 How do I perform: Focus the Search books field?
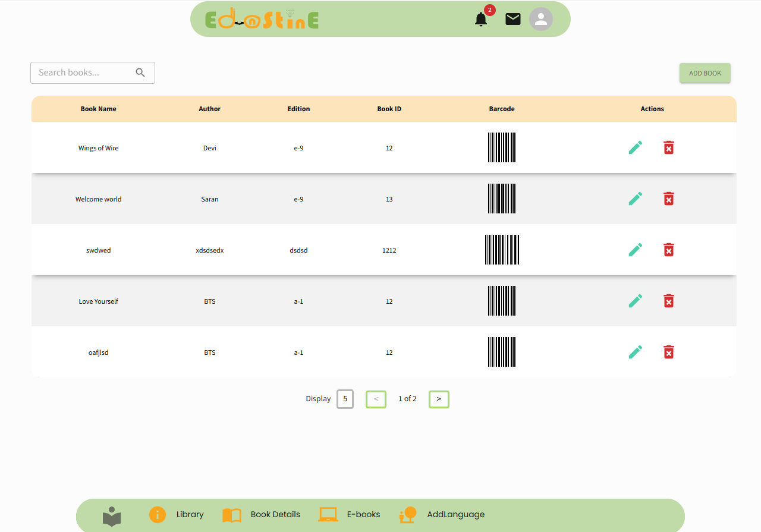83,73
